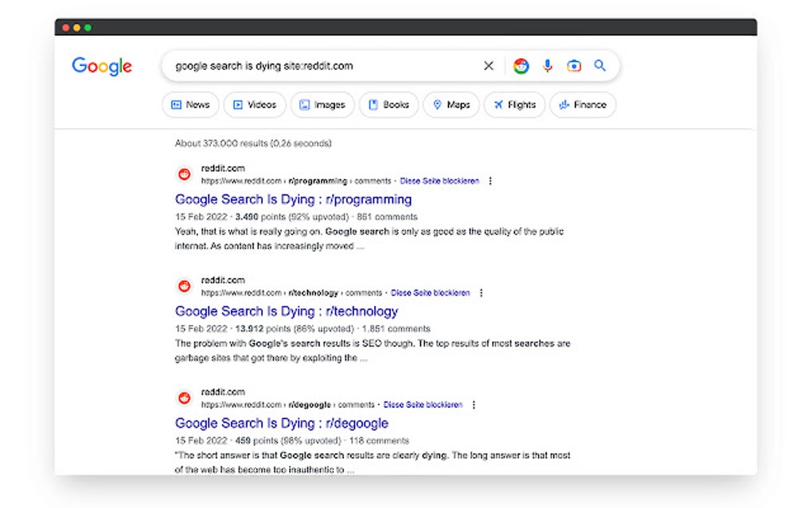The width and height of the screenshot is (812, 508).
Task: Click inside the search query input field
Action: point(303,66)
